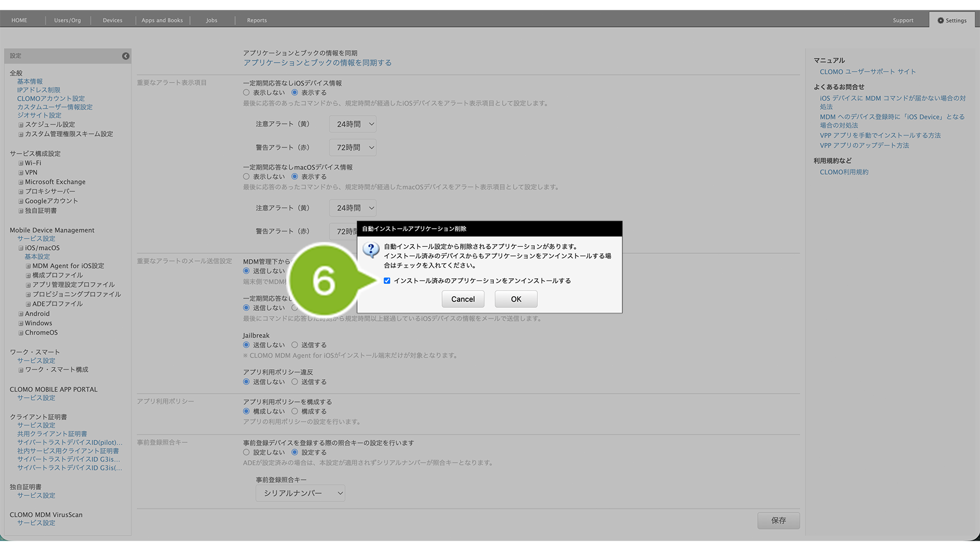Click the 保存 save button
Image resolution: width=980 pixels, height=551 pixels.
pos(778,521)
